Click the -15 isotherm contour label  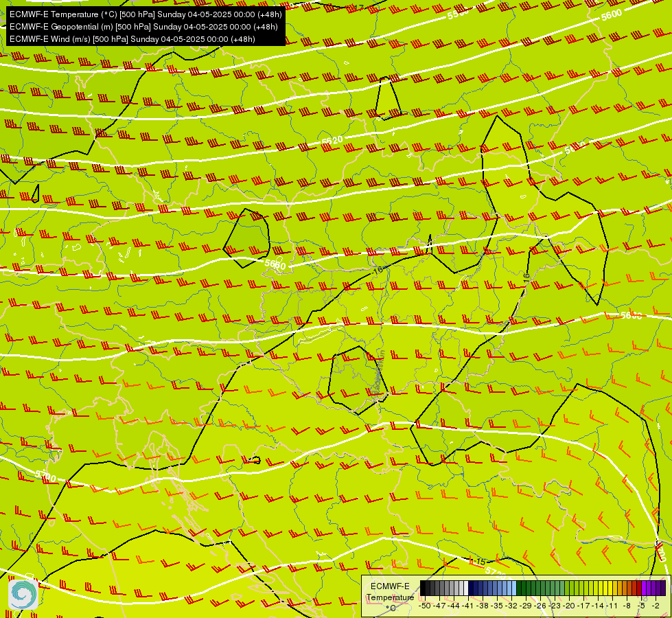click(x=478, y=562)
